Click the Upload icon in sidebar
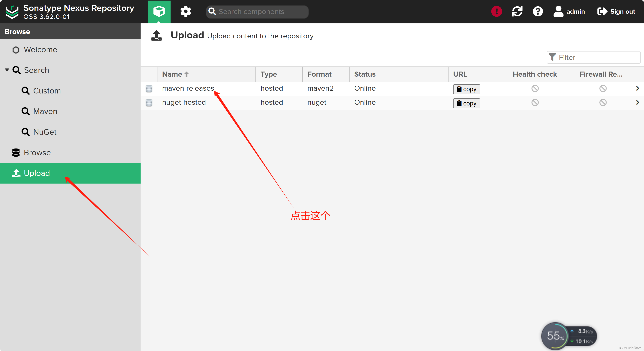644x351 pixels. (x=16, y=173)
